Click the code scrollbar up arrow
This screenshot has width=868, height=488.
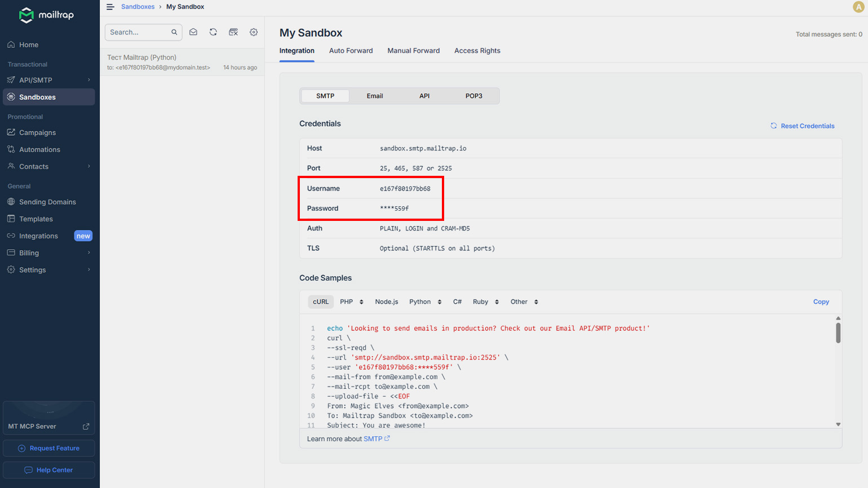click(x=838, y=318)
